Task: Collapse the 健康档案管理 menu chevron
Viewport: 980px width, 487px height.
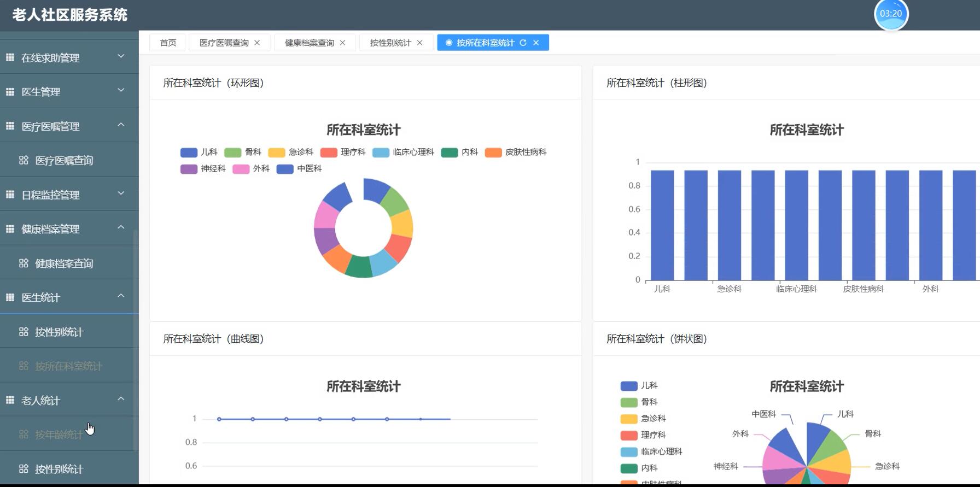Action: point(121,227)
